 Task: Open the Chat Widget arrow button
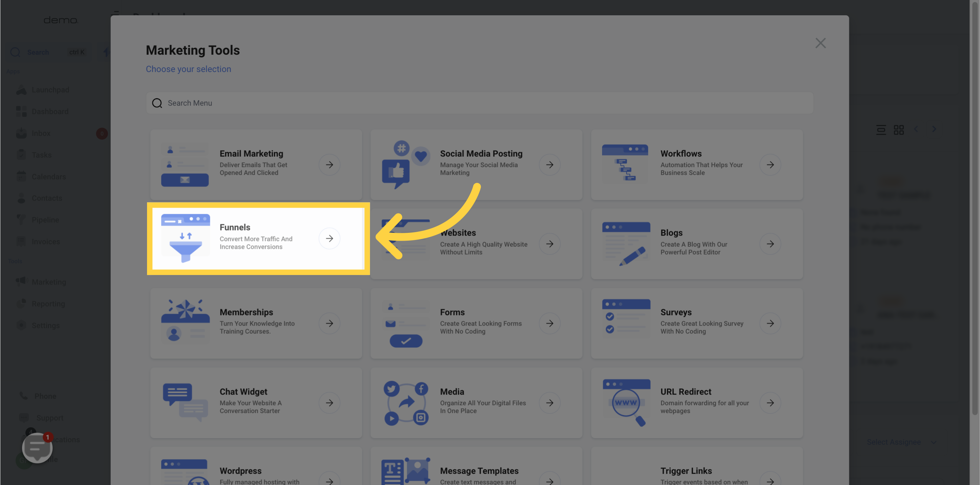pyautogui.click(x=329, y=403)
